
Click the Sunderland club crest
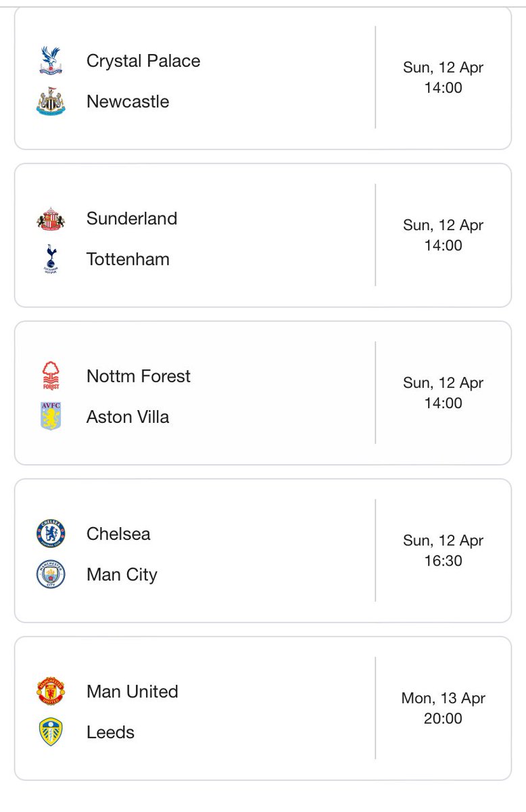point(51,219)
